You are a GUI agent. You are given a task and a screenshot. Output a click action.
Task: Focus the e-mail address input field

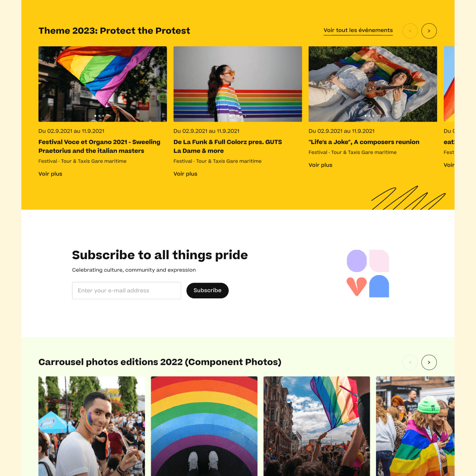126,290
